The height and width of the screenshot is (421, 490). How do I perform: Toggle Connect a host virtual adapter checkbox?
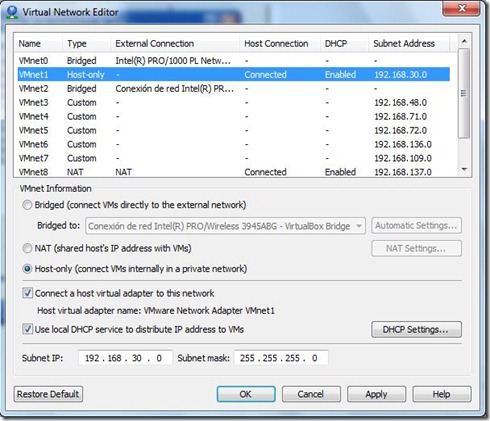point(27,293)
